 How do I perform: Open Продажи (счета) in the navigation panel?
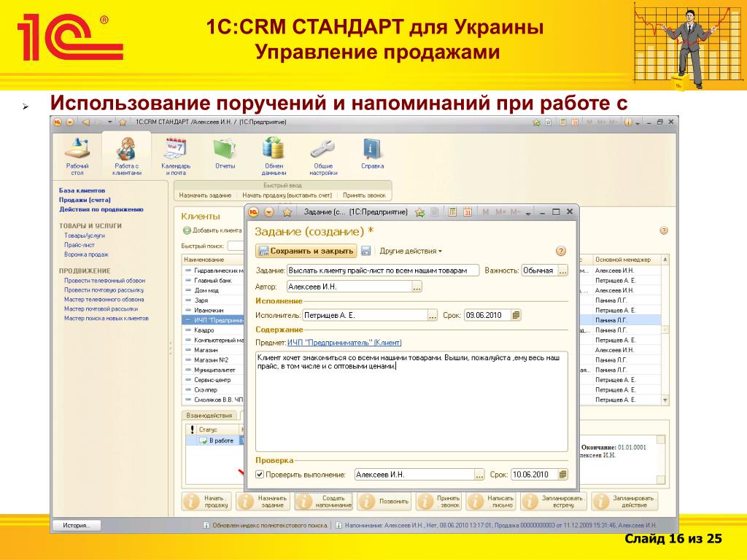click(85, 200)
